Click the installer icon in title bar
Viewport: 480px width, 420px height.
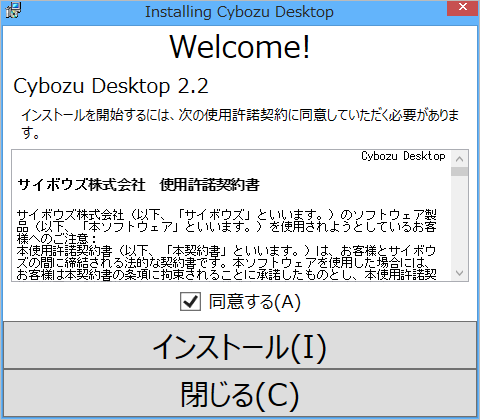(14, 11)
